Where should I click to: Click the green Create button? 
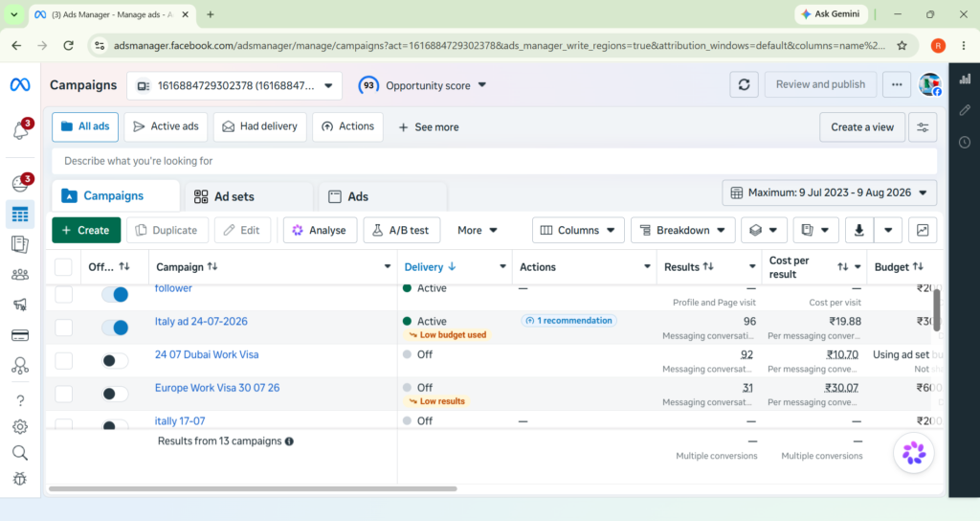(86, 230)
